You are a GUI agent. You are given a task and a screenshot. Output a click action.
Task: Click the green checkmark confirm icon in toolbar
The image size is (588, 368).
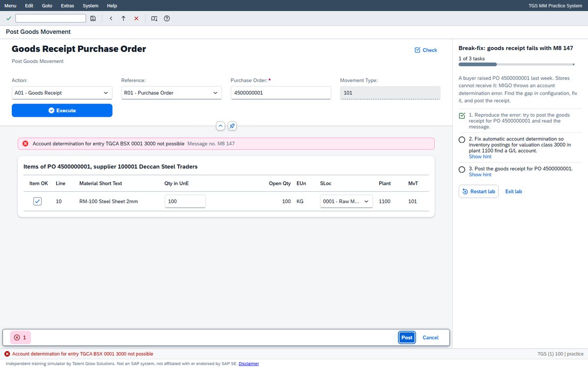pyautogui.click(x=8, y=18)
